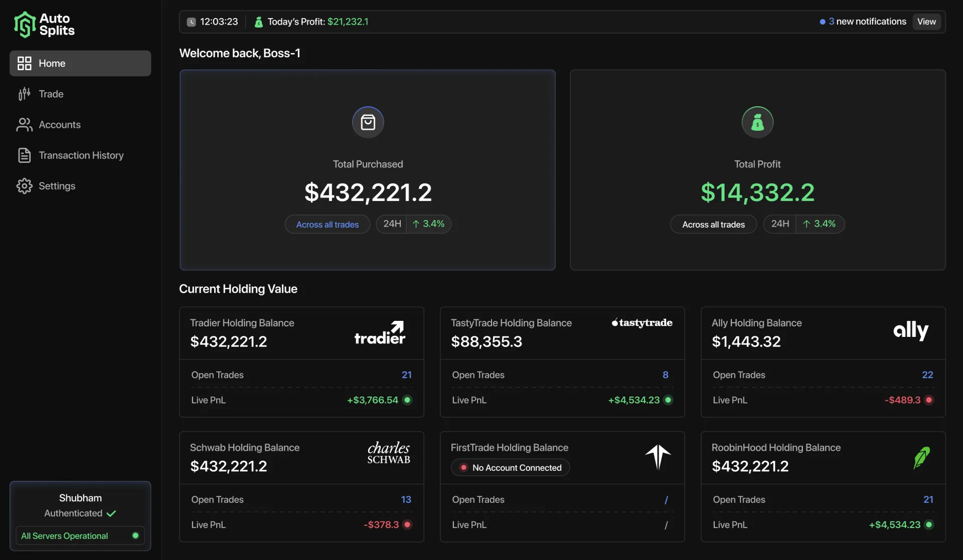Open Transaction History
The height and width of the screenshot is (560, 963).
[80, 155]
